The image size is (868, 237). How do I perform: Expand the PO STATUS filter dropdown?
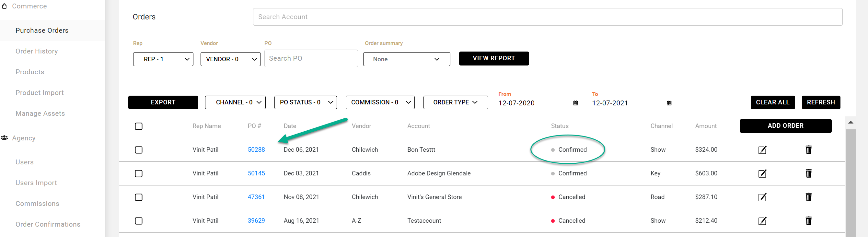[305, 102]
